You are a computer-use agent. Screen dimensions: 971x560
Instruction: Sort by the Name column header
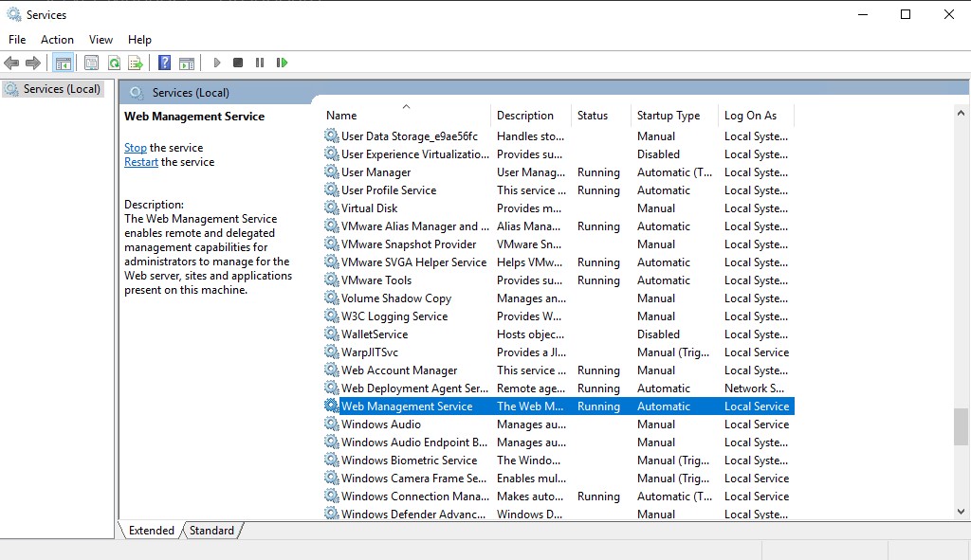406,116
